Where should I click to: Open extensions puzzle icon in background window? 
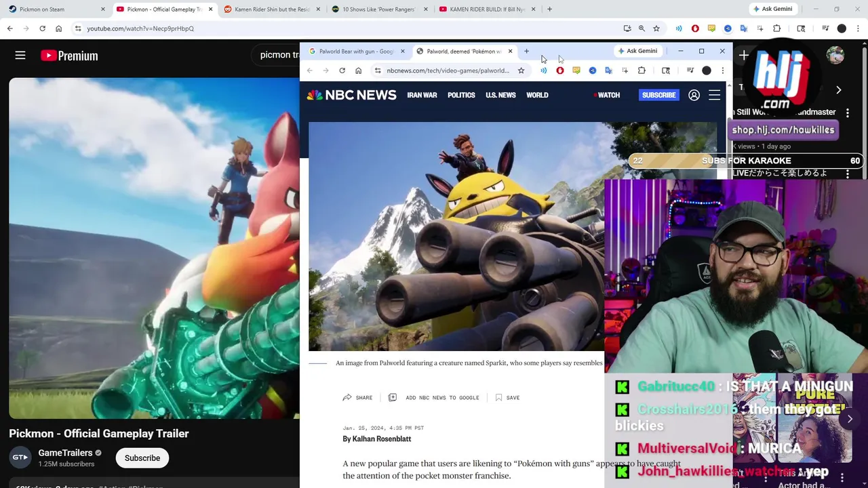coord(777,28)
